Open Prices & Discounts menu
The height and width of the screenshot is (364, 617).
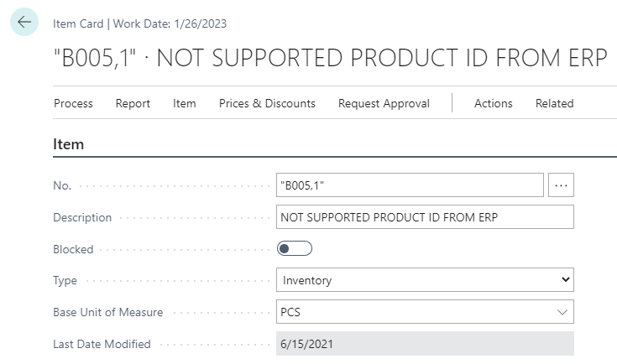(x=267, y=103)
